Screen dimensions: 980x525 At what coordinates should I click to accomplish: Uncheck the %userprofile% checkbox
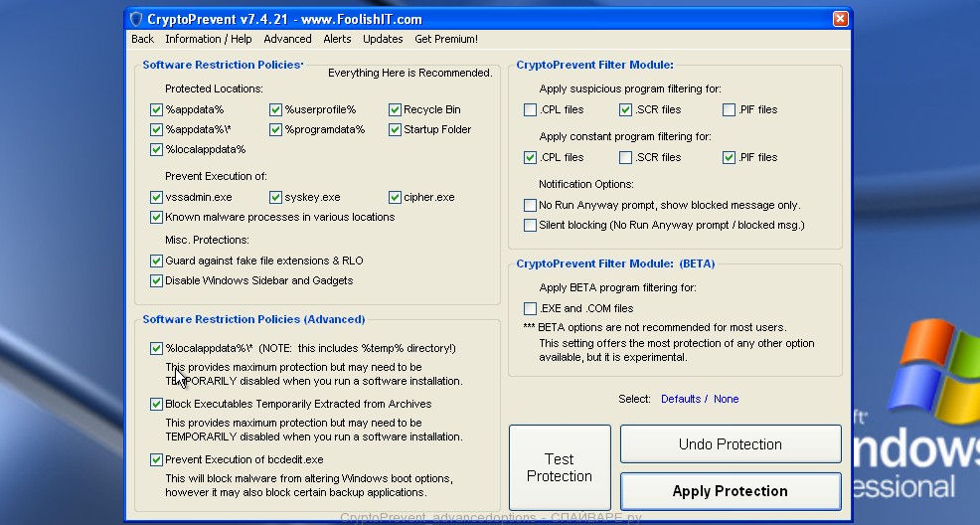click(x=275, y=110)
